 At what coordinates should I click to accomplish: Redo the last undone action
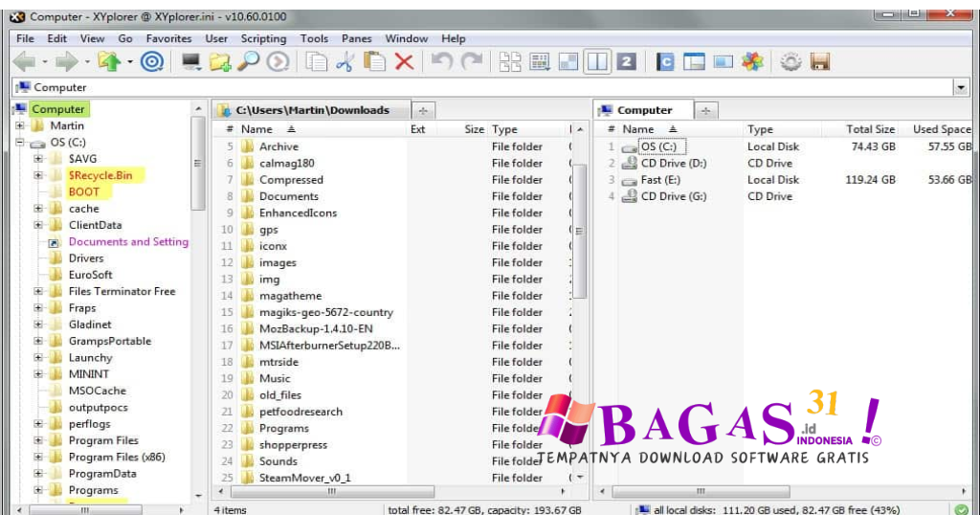pyautogui.click(x=472, y=62)
